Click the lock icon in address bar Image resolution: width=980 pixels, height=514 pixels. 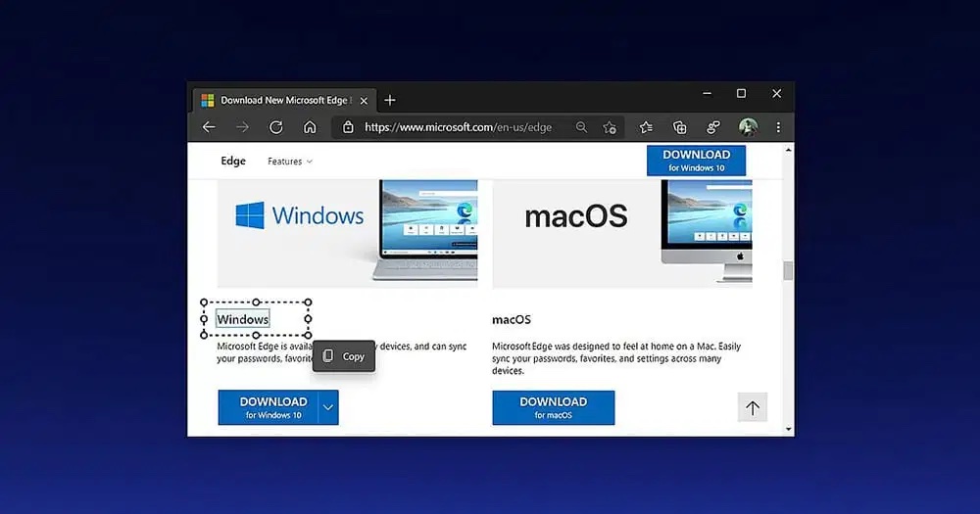pos(348,127)
